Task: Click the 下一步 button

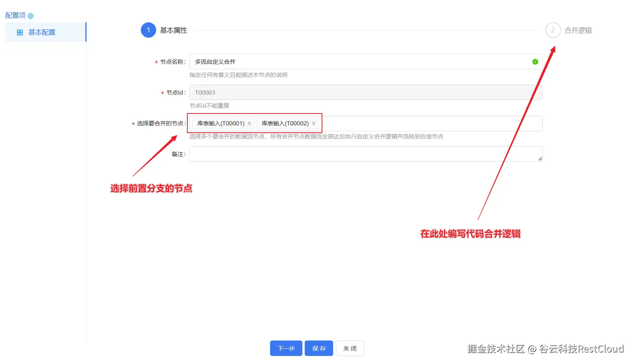Action: pos(286,348)
